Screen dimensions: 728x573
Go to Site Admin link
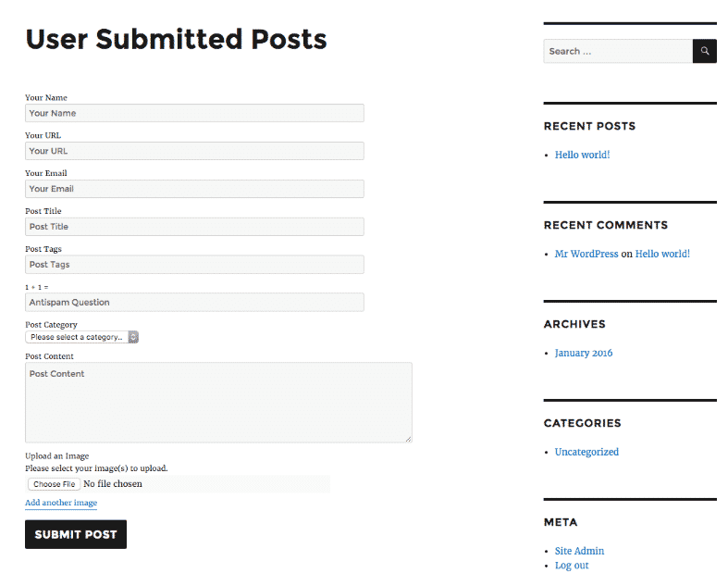pyautogui.click(x=579, y=551)
